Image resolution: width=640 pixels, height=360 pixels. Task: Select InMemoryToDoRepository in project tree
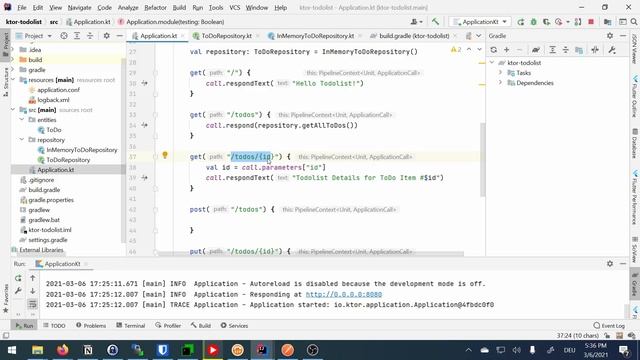[x=82, y=150]
